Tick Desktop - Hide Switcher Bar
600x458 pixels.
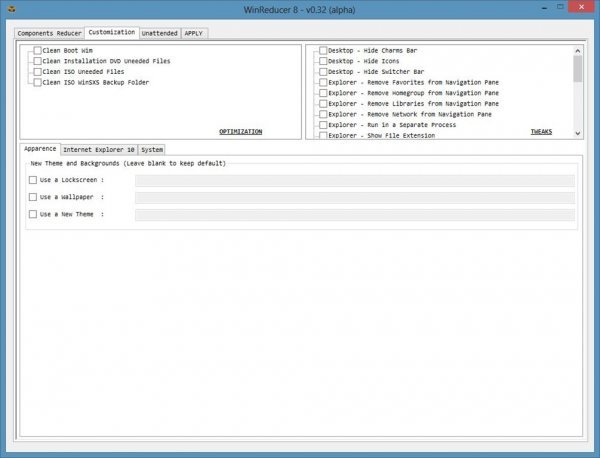tap(323, 72)
